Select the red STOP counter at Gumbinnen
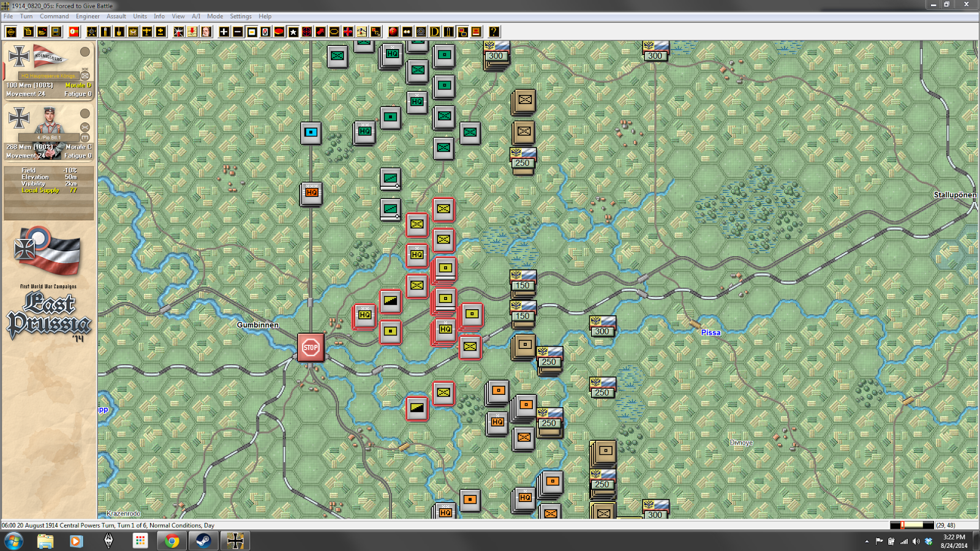The image size is (980, 551). coord(311,347)
